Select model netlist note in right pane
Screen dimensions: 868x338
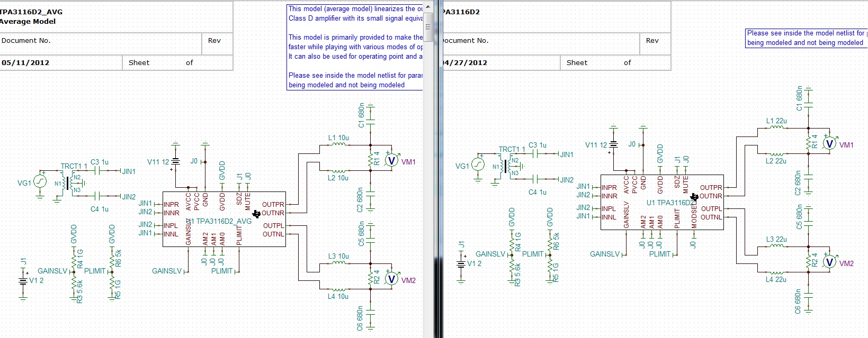[x=807, y=38]
